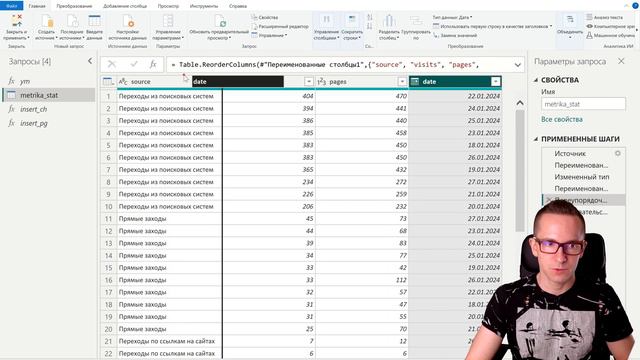640x360 pixels.
Task: Select the metrika_stat query
Action: (49, 95)
